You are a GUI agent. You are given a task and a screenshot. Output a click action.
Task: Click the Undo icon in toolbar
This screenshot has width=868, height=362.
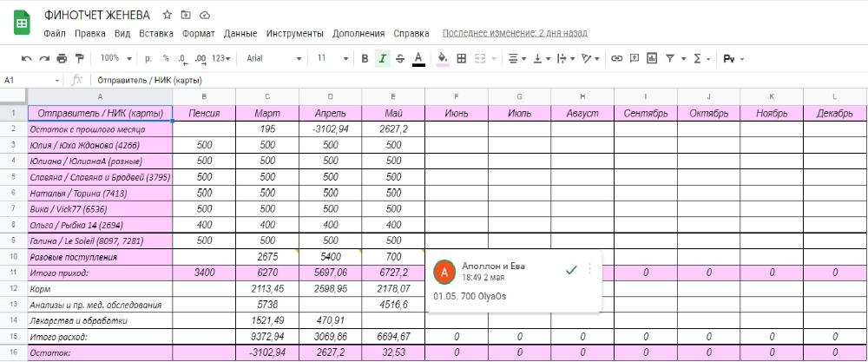click(26, 58)
